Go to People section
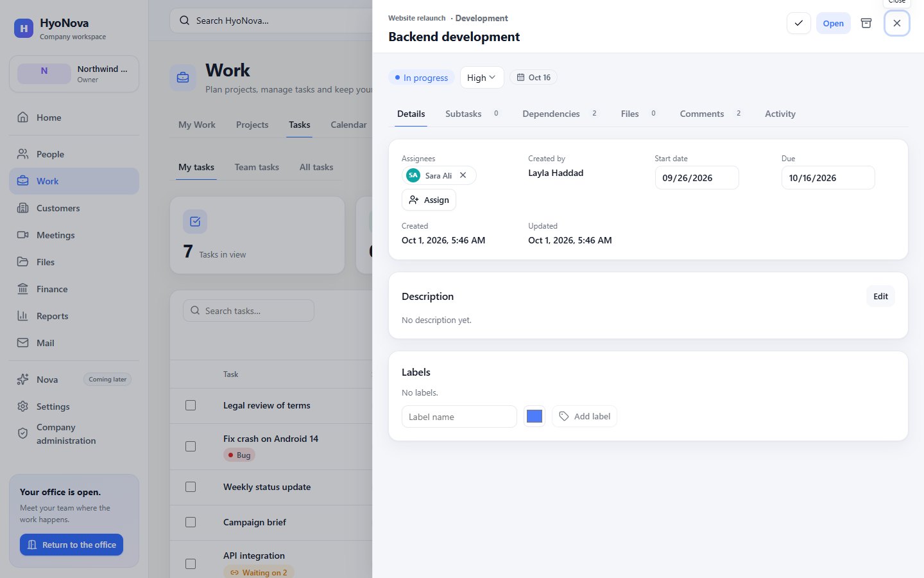Image resolution: width=924 pixels, height=578 pixels. tap(74, 154)
